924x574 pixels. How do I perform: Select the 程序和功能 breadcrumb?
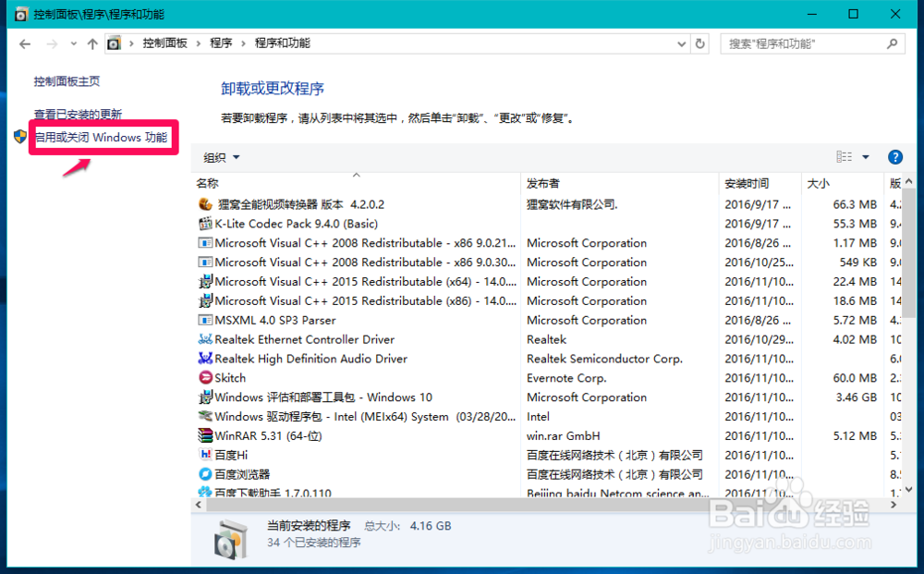tap(282, 43)
